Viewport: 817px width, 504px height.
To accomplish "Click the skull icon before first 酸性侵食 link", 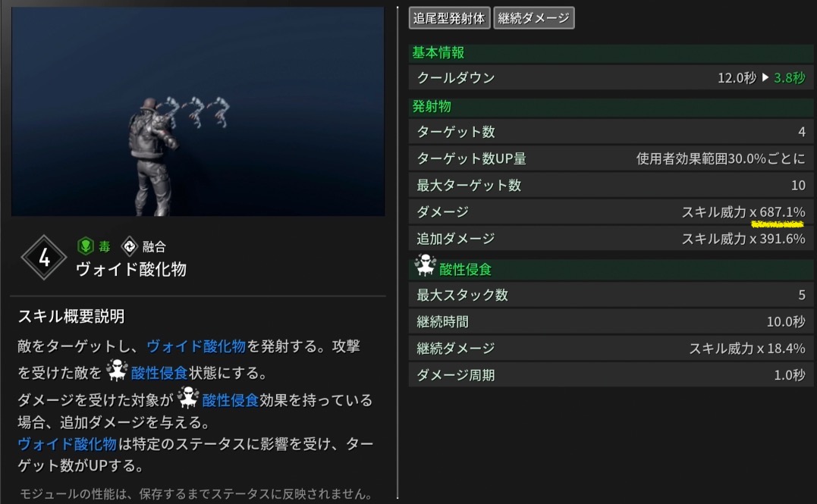I will pyautogui.click(x=118, y=370).
